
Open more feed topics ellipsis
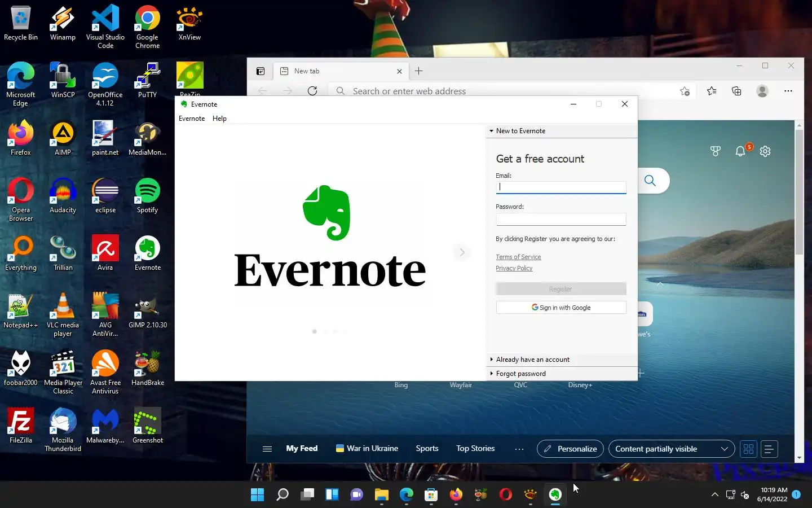(x=519, y=449)
